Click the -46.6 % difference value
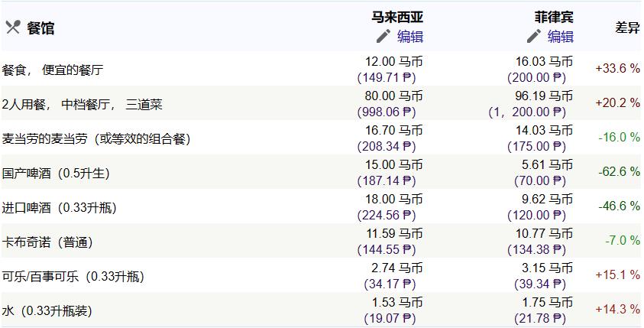The width and height of the screenshot is (644, 328). click(x=620, y=206)
